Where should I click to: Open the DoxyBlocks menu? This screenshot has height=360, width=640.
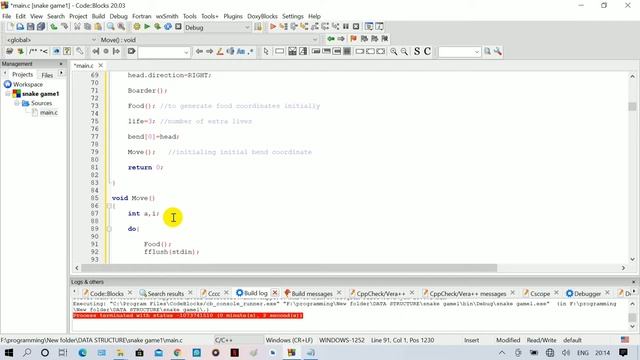pos(262,16)
